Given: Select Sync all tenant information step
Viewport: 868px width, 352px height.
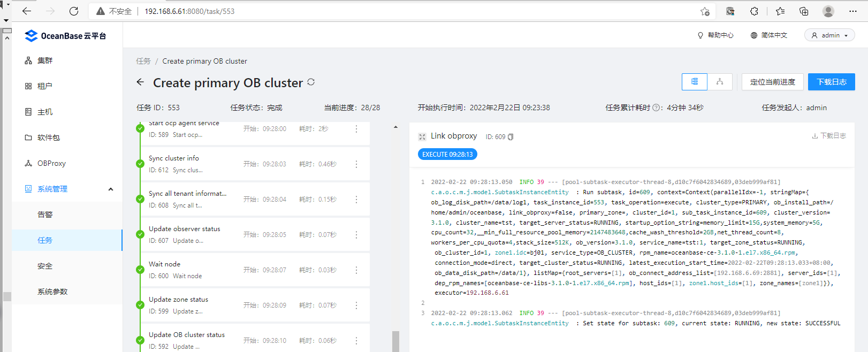Looking at the screenshot, I should (x=256, y=200).
